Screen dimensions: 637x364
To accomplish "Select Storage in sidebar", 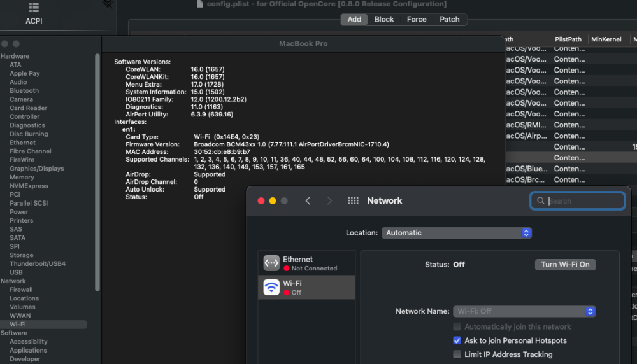I will click(x=22, y=255).
